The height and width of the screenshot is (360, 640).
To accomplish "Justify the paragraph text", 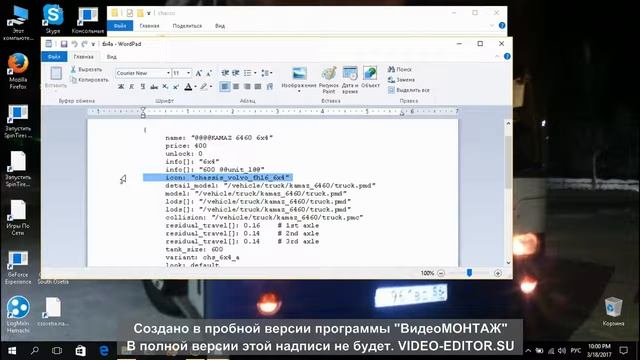I will pyautogui.click(x=258, y=87).
